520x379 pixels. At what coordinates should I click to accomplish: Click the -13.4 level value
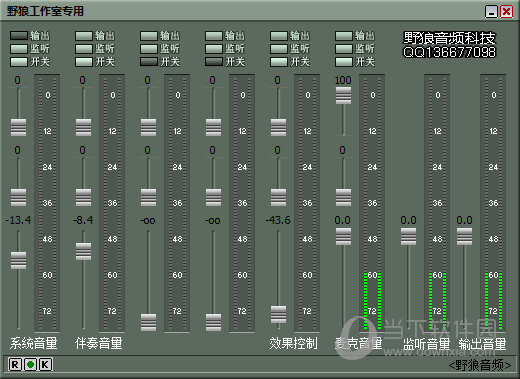(19, 220)
